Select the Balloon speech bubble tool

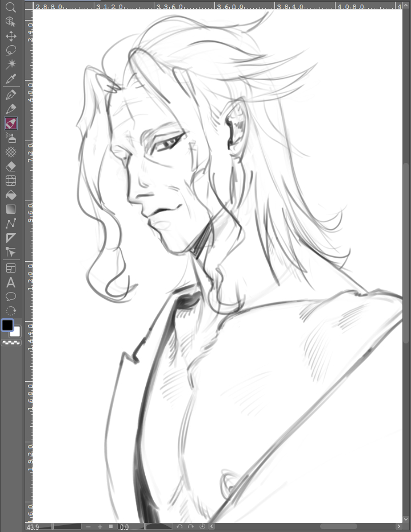pyautogui.click(x=10, y=297)
